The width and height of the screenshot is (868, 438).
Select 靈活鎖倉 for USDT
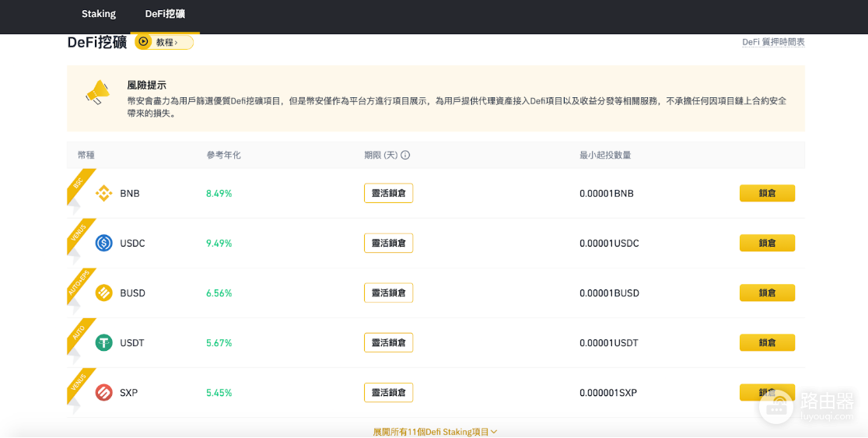[x=388, y=343]
